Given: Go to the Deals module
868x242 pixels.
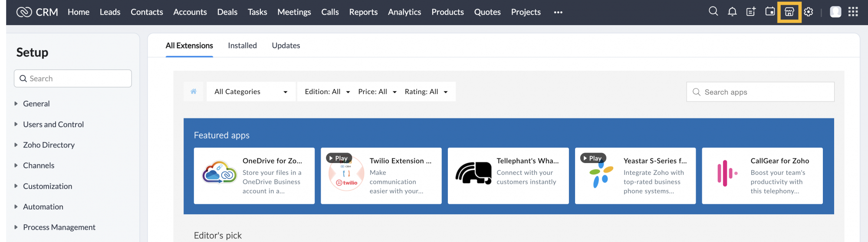Looking at the screenshot, I should [x=227, y=12].
